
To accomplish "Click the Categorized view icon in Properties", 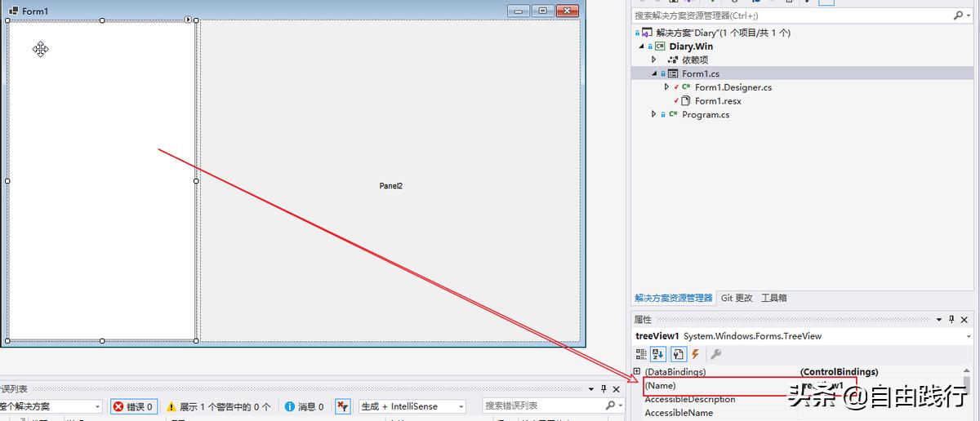I will (x=641, y=354).
